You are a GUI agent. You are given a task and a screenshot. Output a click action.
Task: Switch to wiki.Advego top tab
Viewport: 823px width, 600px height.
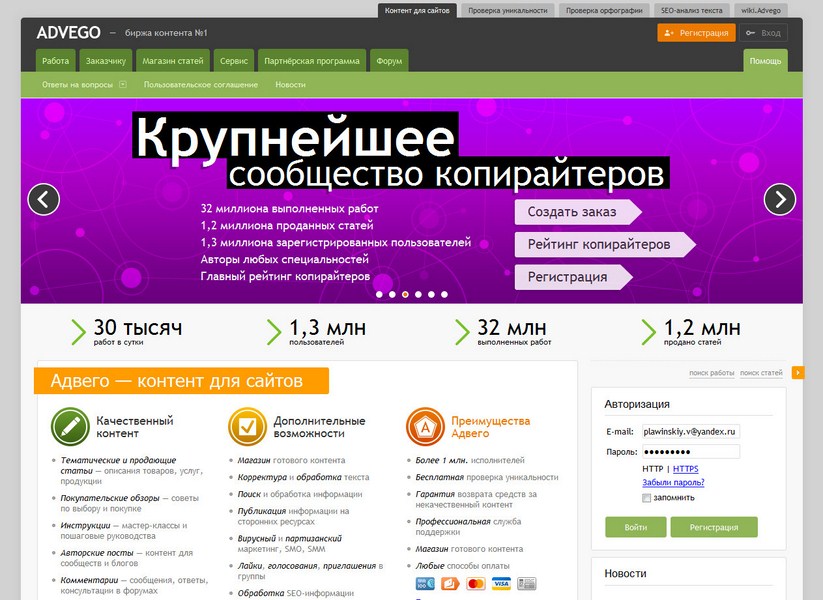click(x=761, y=10)
